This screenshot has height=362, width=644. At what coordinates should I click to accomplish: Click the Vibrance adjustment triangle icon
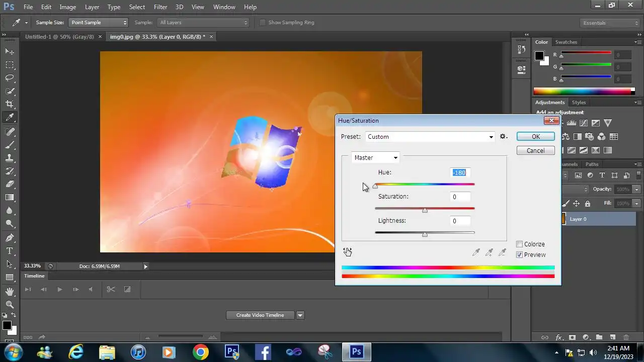608,123
